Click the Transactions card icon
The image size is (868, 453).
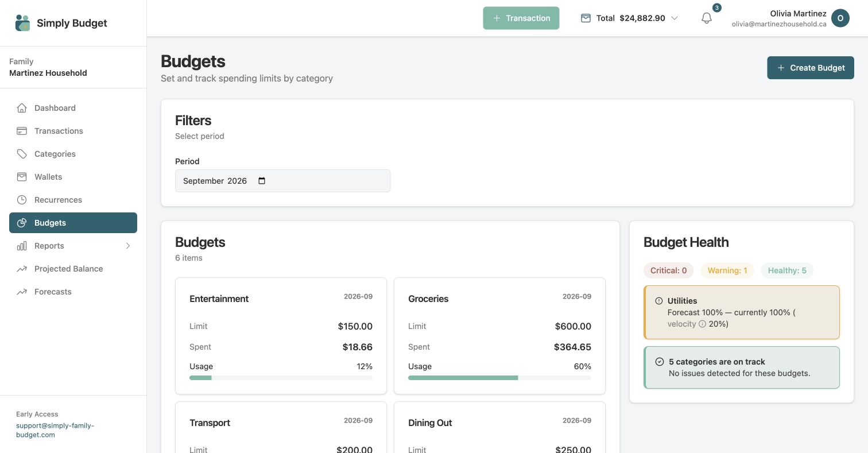pos(22,131)
